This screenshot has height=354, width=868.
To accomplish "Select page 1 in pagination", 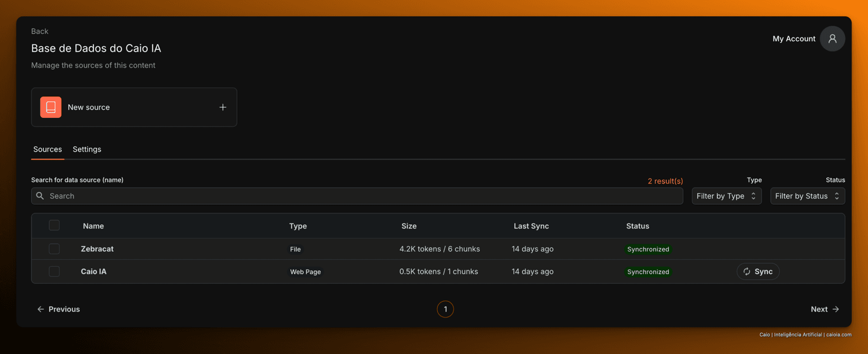I will (445, 309).
